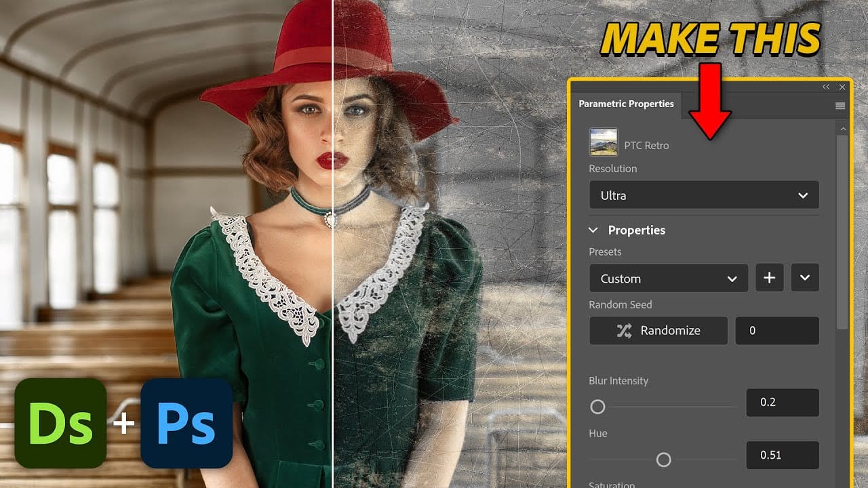Screen dimensions: 868x488
Task: Collapse the panel with the double-arrow icon
Action: pos(826,87)
